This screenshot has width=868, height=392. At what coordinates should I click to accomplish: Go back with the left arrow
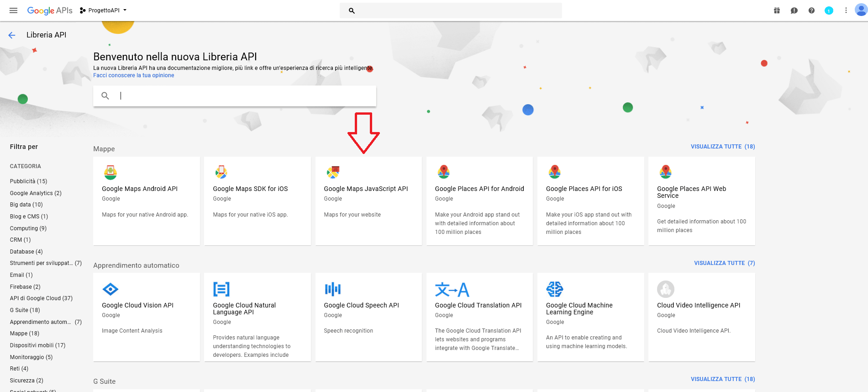coord(12,35)
